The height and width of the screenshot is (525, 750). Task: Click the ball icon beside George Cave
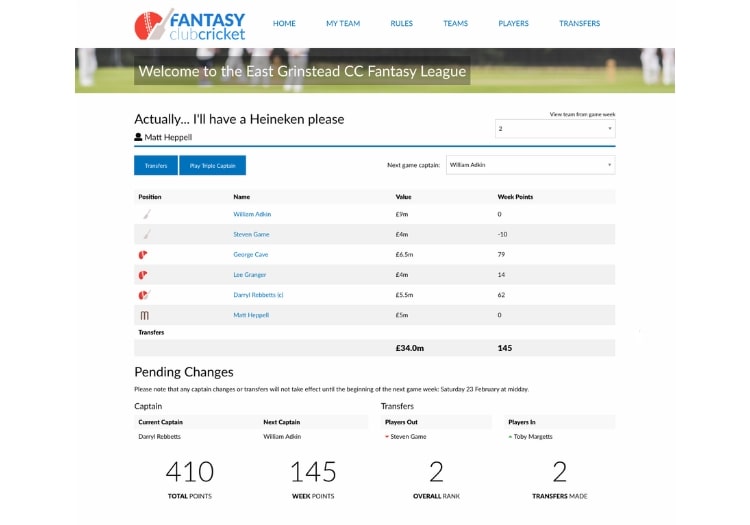[143, 255]
